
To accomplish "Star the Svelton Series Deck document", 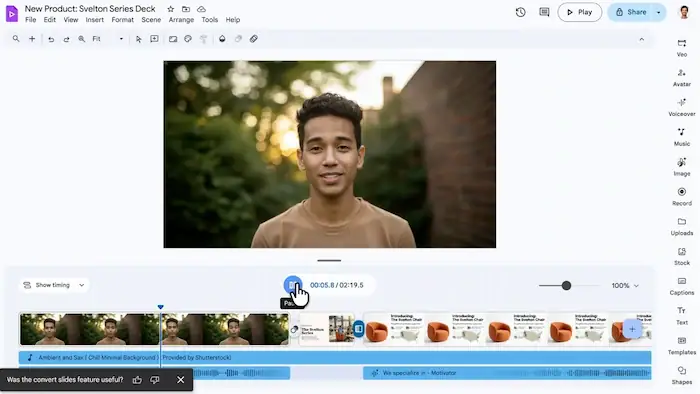I will 171,9.
